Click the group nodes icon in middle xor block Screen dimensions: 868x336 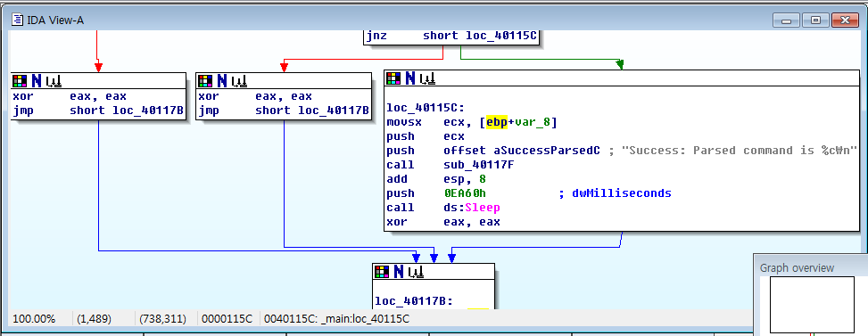pyautogui.click(x=239, y=82)
